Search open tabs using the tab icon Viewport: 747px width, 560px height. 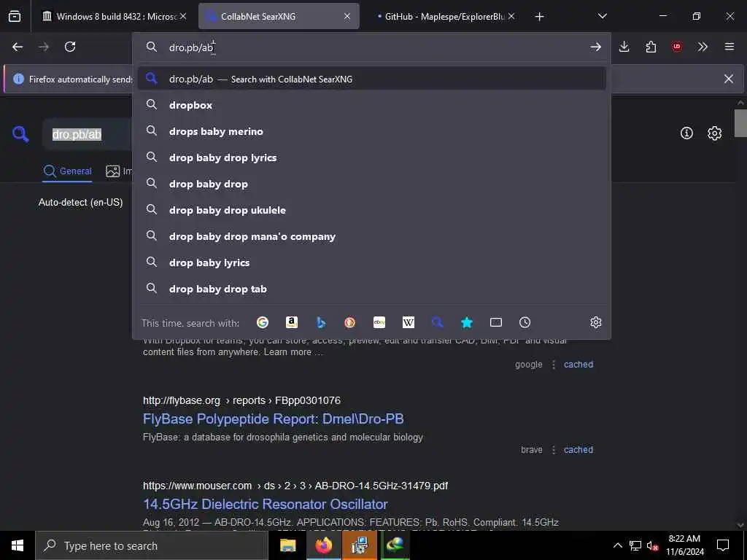point(496,322)
